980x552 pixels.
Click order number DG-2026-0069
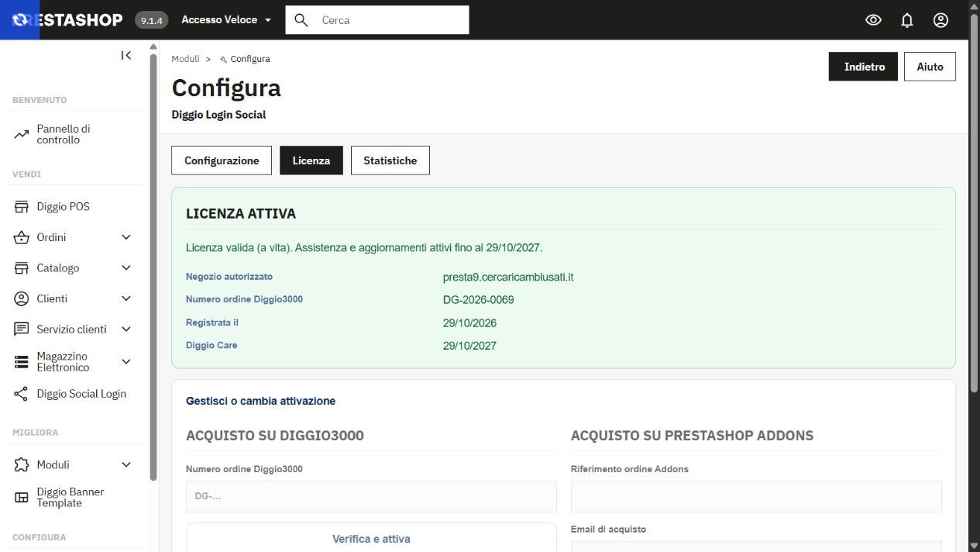click(x=479, y=300)
